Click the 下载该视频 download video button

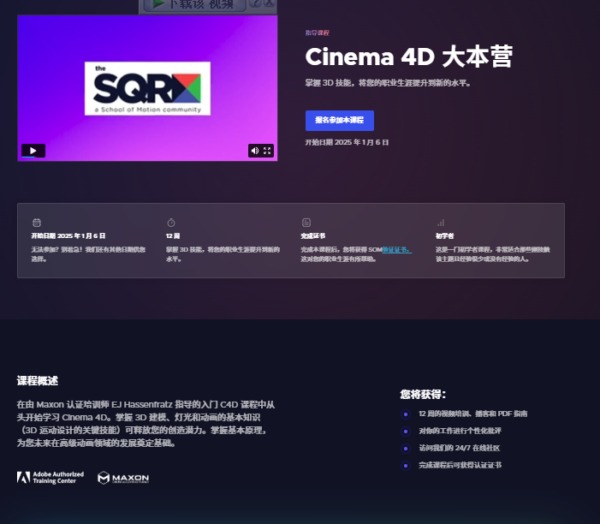point(195,5)
